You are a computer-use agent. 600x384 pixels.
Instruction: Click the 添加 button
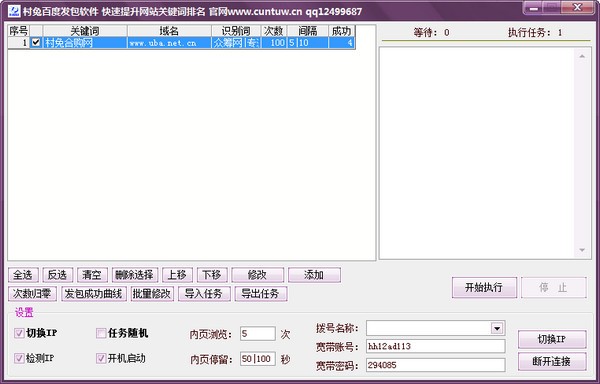point(314,275)
